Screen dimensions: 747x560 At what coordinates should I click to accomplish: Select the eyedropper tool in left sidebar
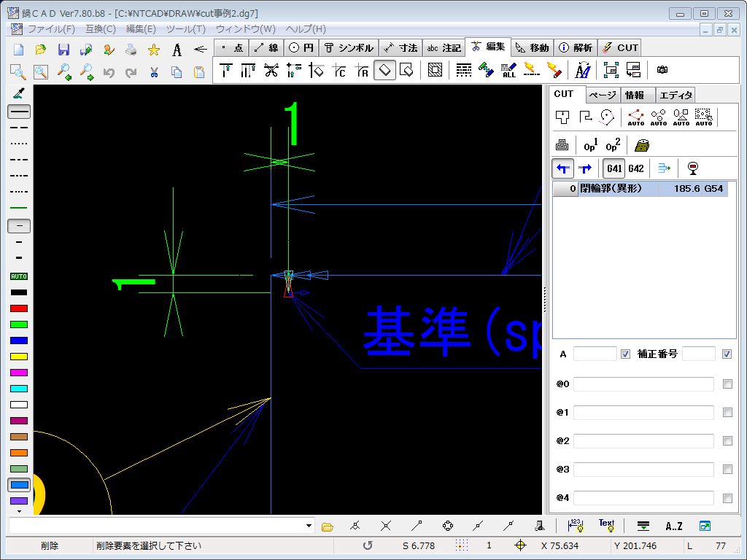coord(19,93)
